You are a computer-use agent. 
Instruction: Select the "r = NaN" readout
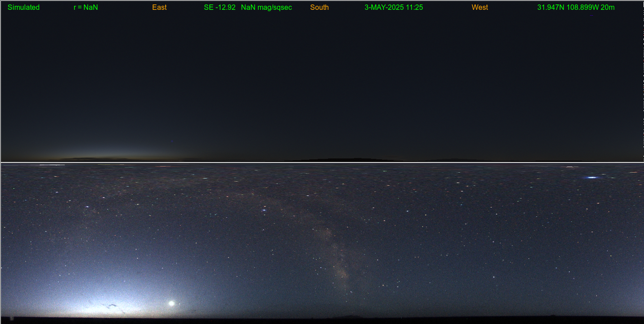click(86, 8)
